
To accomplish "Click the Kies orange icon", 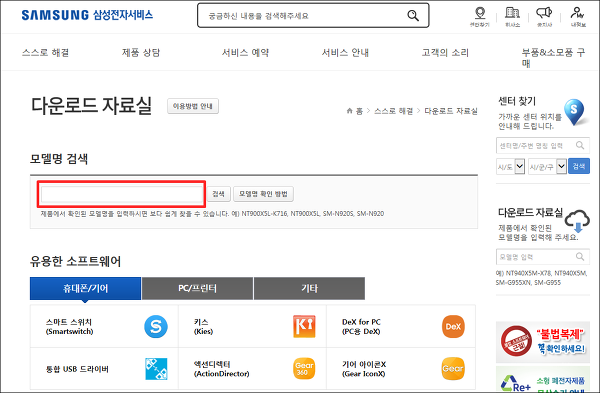I will pyautogui.click(x=304, y=326).
